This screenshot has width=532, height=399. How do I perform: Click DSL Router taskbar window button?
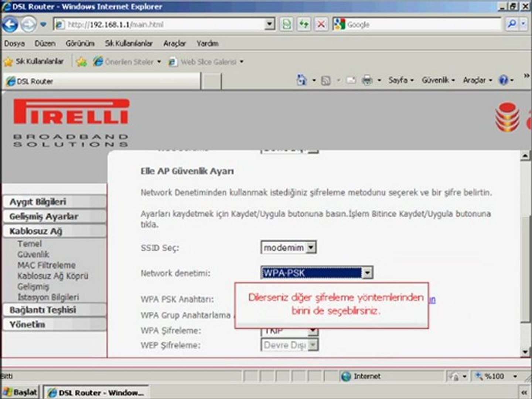tap(96, 393)
